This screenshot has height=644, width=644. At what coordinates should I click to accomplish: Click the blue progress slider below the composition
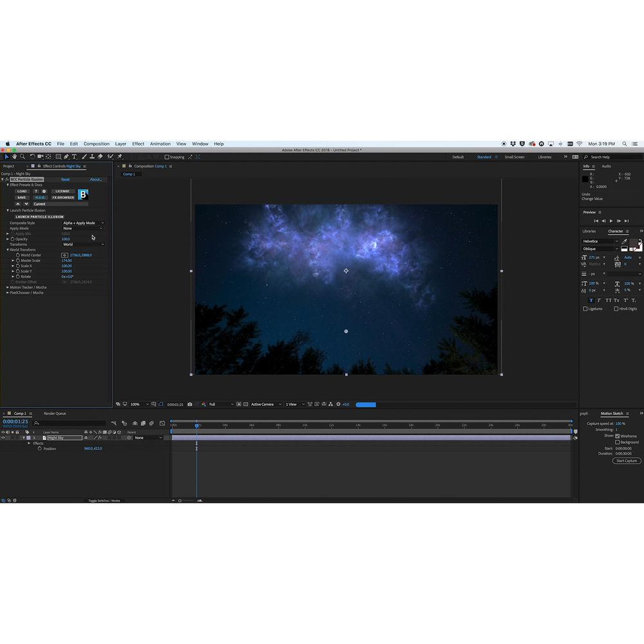[x=366, y=404]
